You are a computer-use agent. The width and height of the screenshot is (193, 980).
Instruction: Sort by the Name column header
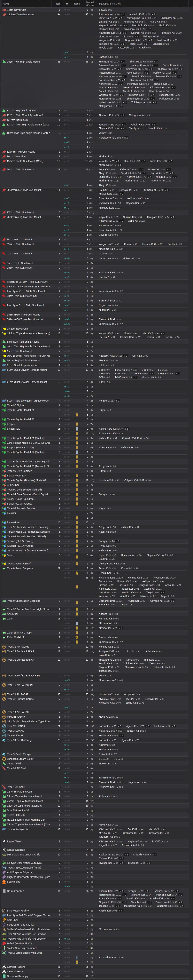pos(26,4)
